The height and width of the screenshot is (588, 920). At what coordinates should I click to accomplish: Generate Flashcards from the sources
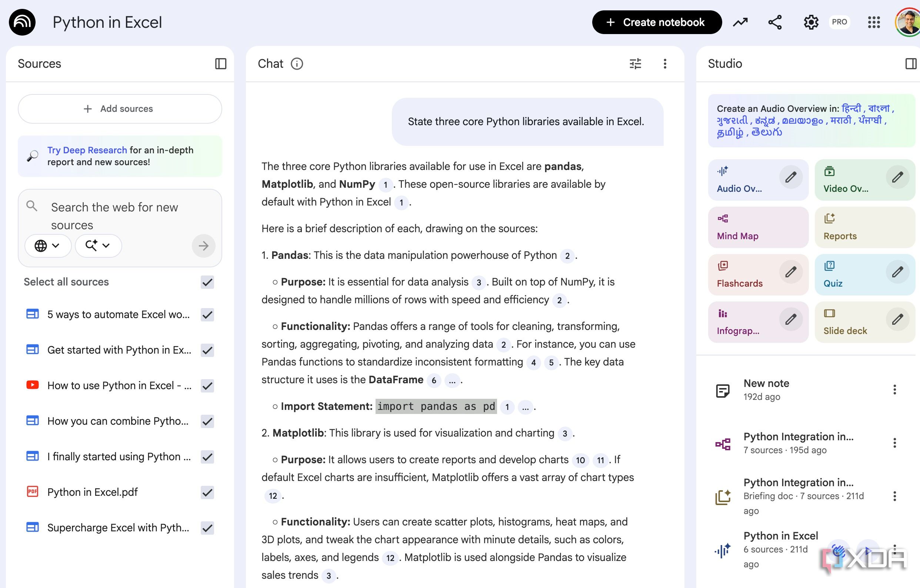[740, 274]
